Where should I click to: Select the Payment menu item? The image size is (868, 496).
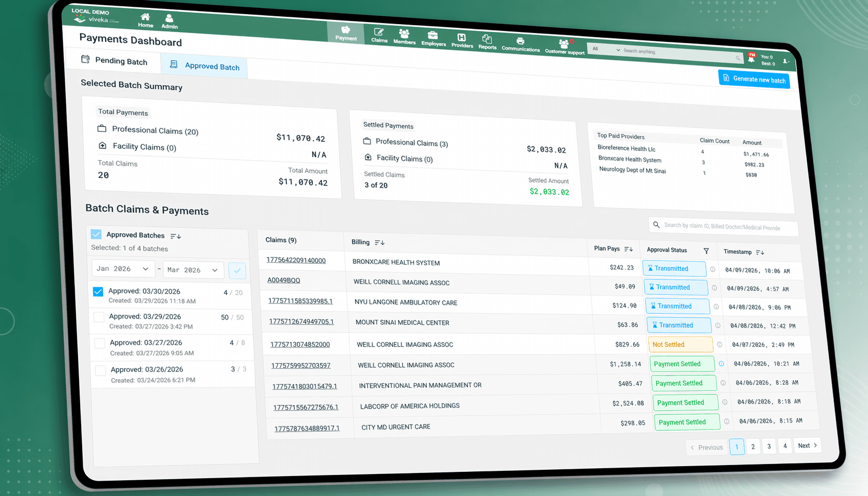pos(346,32)
